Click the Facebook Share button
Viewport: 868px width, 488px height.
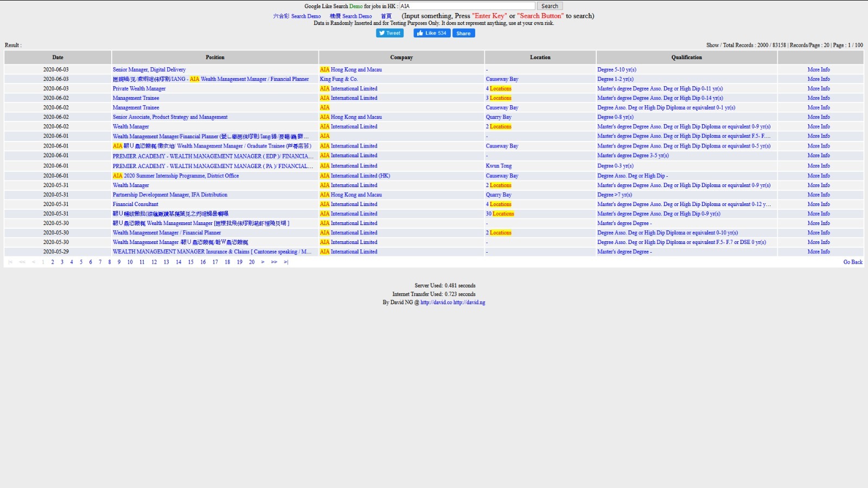pos(464,33)
